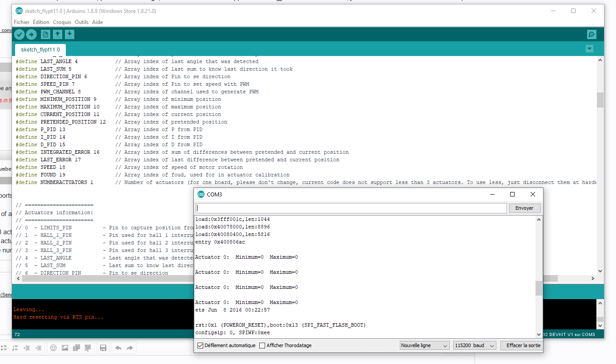Save the sketch with the down-arrow icon
Screen dimensions: 616x364
69,35
